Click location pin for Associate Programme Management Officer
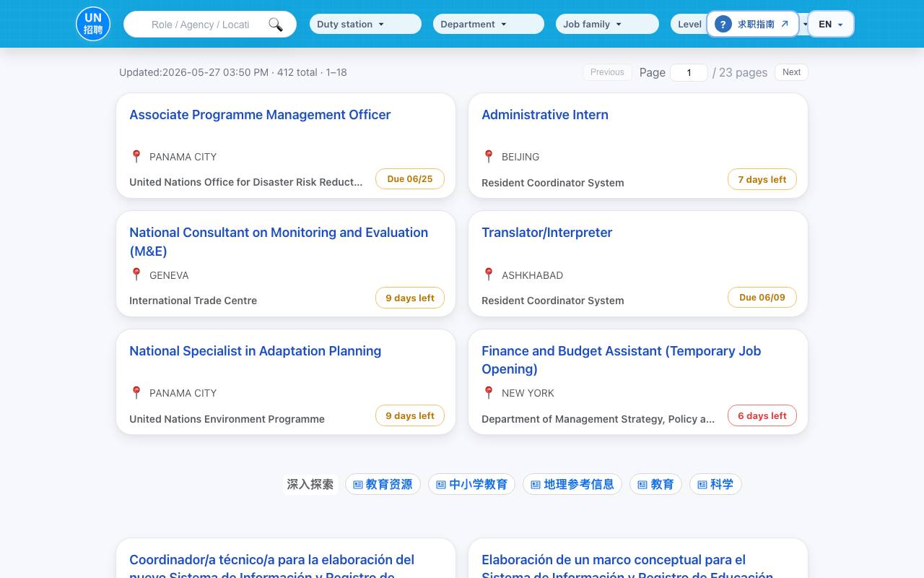Viewport: 924px width, 578px height. click(x=136, y=156)
